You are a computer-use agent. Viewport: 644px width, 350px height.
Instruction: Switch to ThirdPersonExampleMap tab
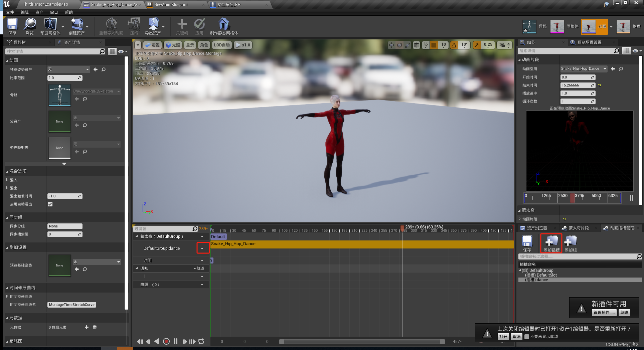point(45,4)
